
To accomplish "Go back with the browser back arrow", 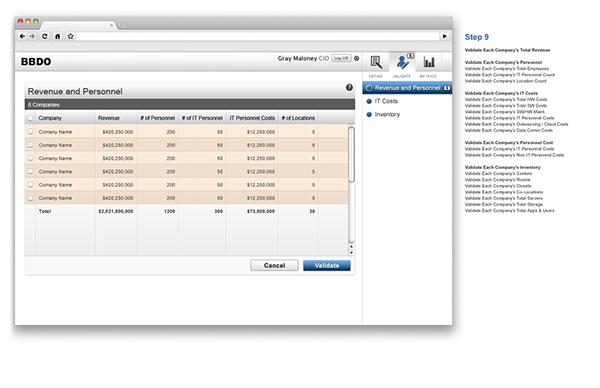I will click(22, 36).
